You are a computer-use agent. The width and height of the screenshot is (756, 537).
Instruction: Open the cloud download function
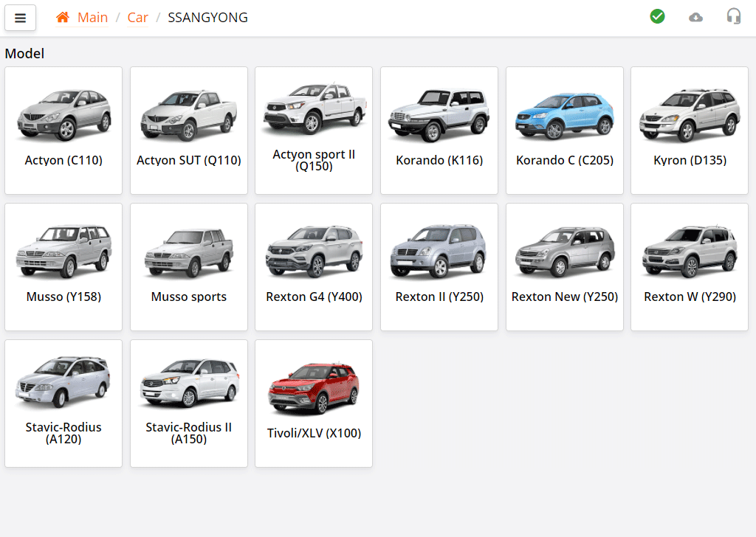tap(695, 16)
